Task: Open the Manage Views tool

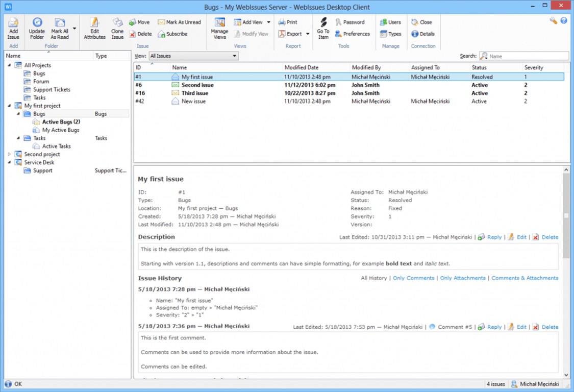Action: [219, 28]
